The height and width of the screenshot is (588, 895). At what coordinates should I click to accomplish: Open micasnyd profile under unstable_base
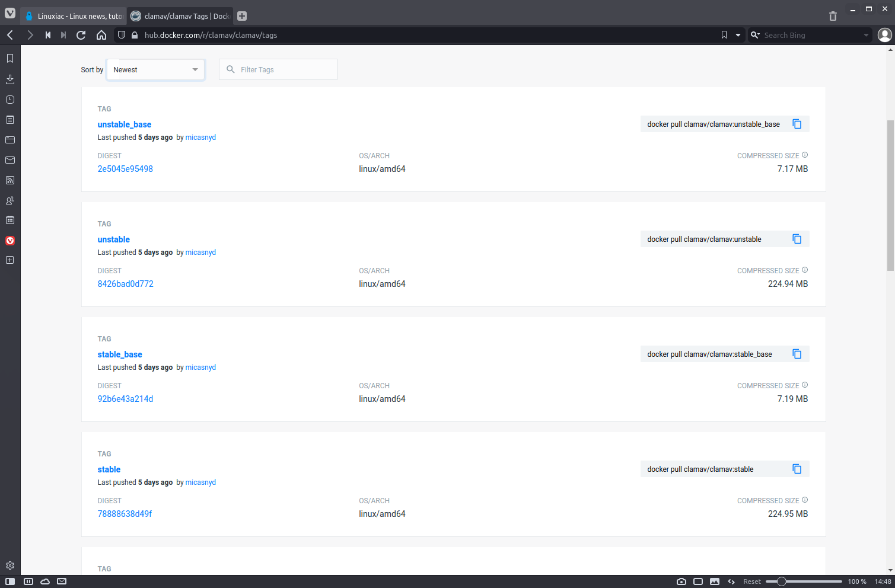200,138
